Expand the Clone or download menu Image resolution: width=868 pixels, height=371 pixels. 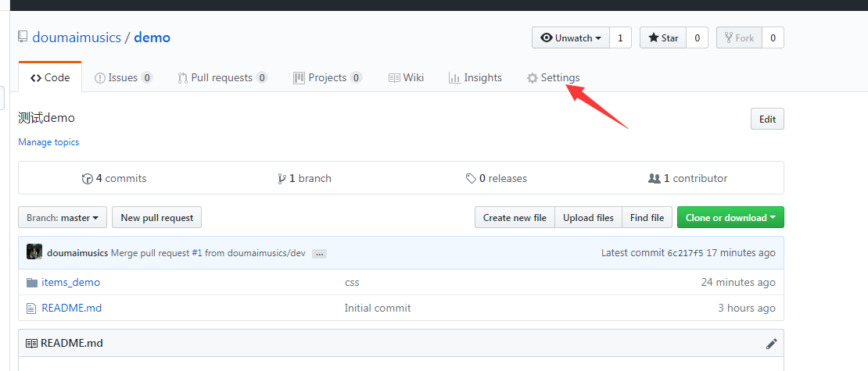click(x=730, y=218)
